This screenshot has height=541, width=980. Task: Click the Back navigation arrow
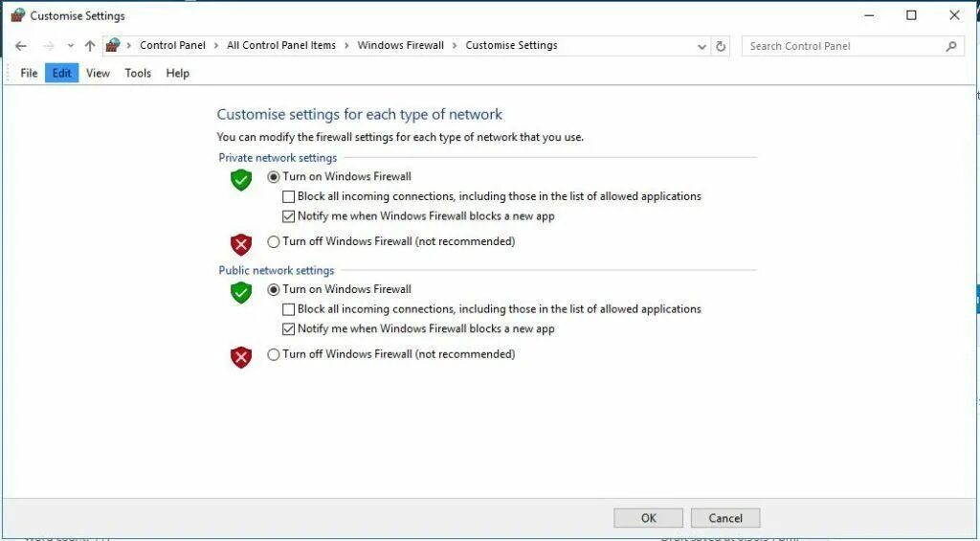point(21,46)
